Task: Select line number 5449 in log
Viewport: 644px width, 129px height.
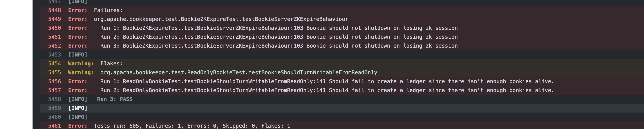Action: pos(55,19)
